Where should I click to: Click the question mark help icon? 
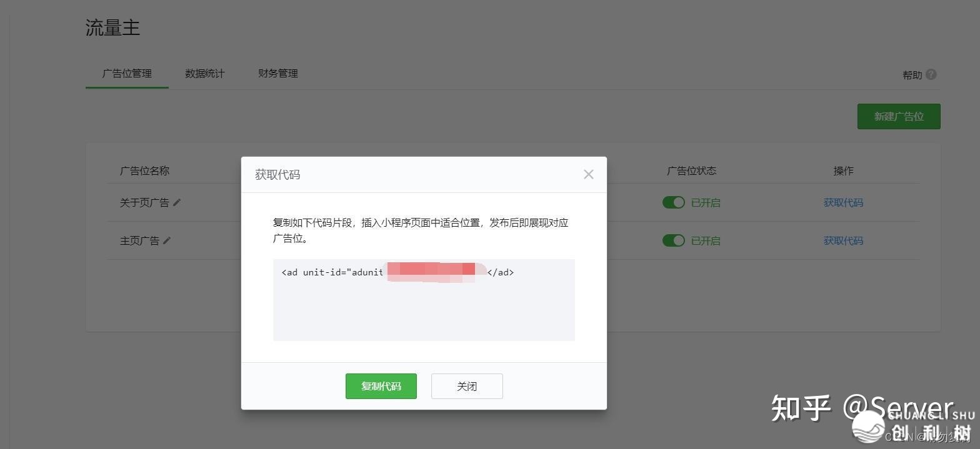click(931, 74)
